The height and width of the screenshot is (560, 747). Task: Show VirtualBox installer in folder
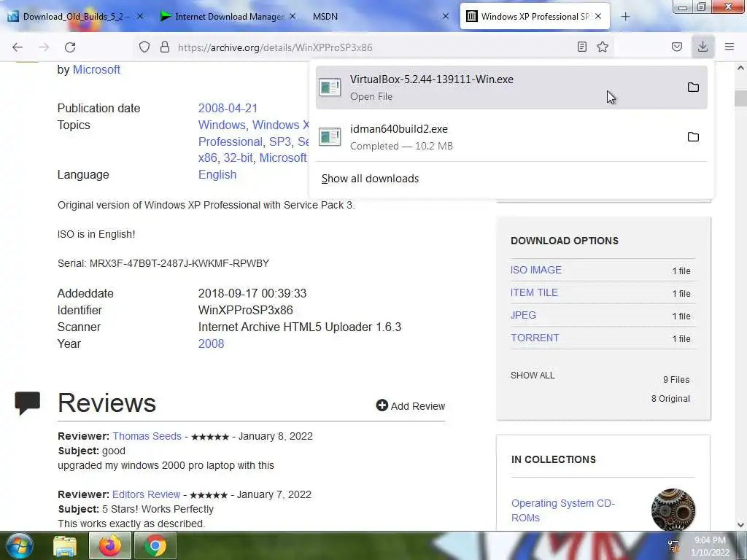coord(693,87)
